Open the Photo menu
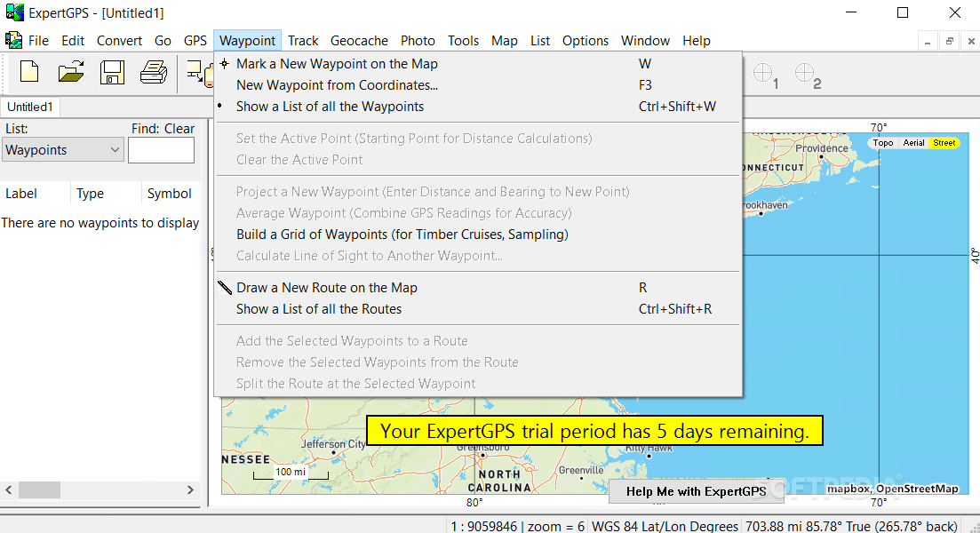Viewport: 980px width, 533px height. tap(418, 41)
